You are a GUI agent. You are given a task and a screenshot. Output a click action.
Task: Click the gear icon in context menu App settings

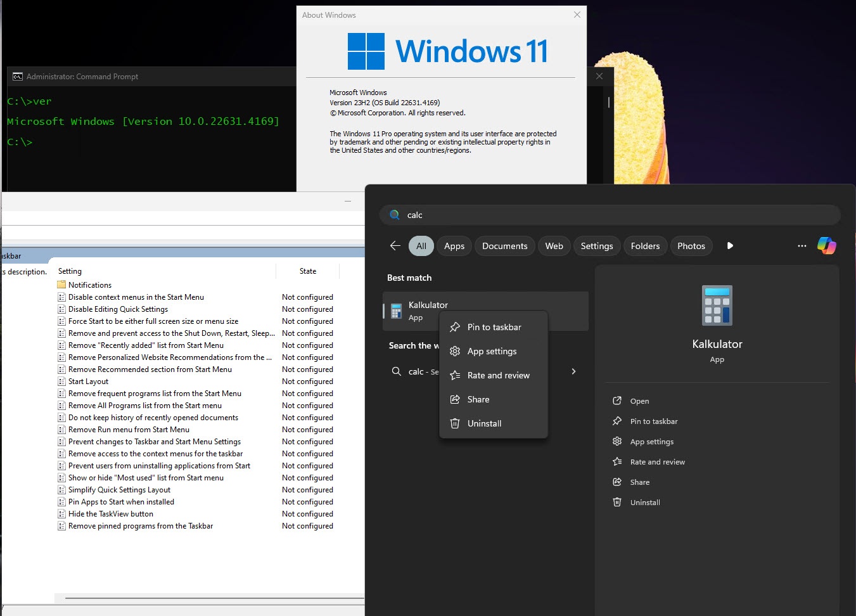click(455, 351)
